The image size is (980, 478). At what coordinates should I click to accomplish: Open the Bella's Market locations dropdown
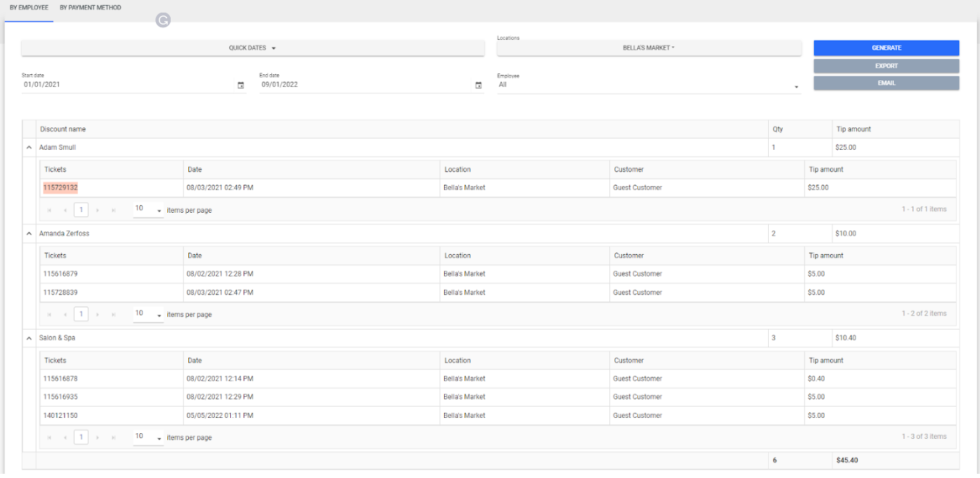coord(648,48)
